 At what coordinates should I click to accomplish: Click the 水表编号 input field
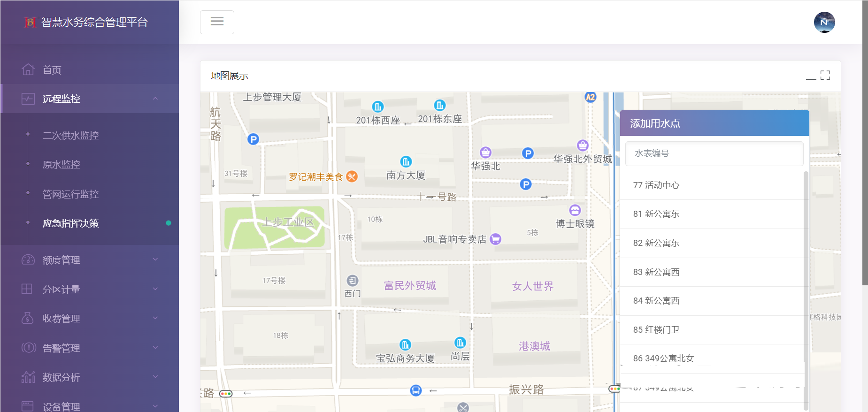point(714,153)
